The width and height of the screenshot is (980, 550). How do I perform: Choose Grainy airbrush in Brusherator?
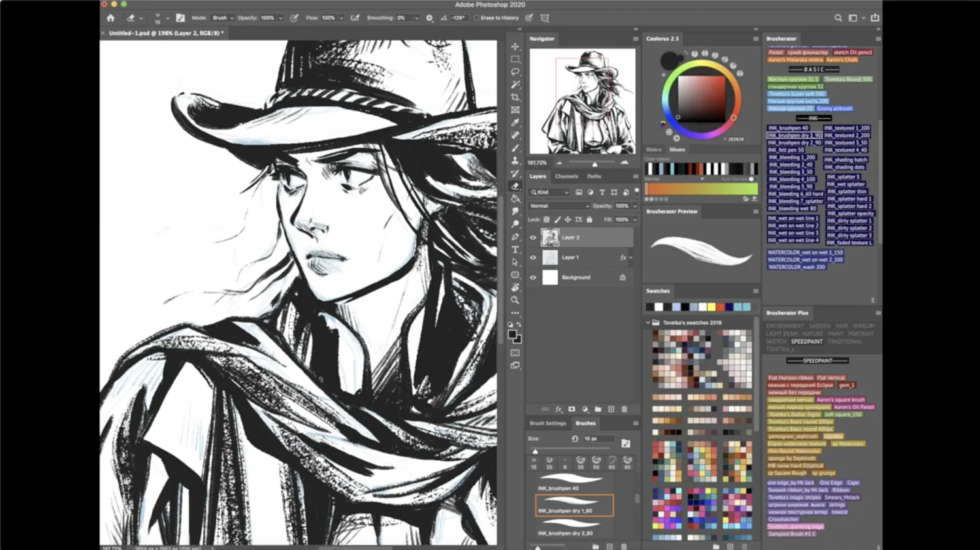point(834,108)
